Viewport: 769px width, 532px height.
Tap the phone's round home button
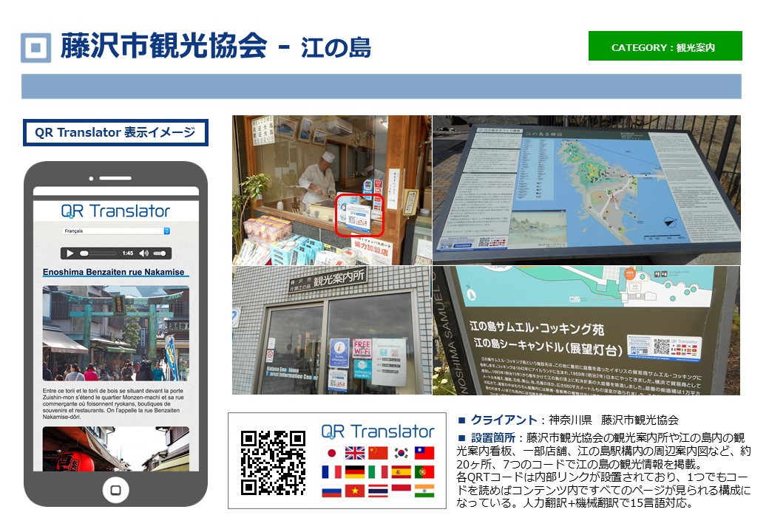coord(116,490)
